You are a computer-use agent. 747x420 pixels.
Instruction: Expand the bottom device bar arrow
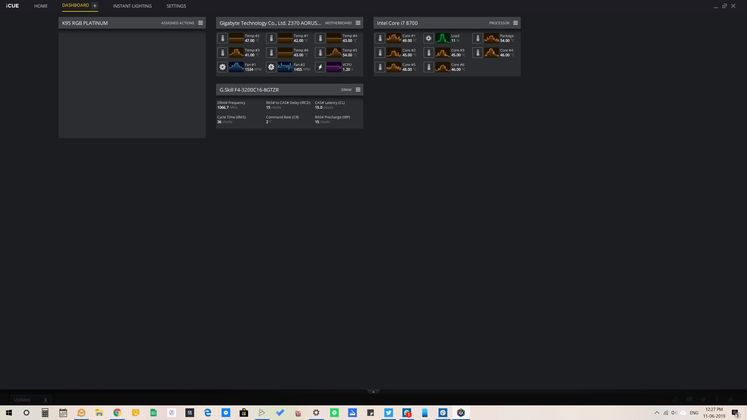pos(374,391)
